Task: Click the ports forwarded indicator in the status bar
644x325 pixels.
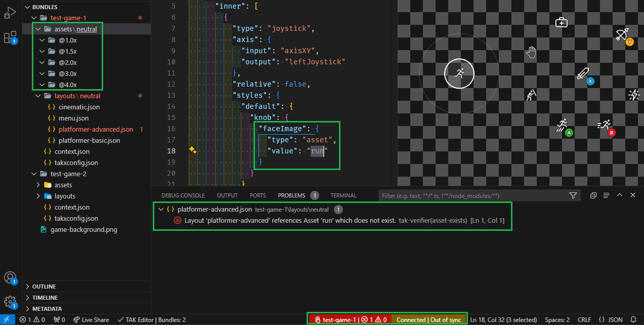Action: tap(59, 319)
